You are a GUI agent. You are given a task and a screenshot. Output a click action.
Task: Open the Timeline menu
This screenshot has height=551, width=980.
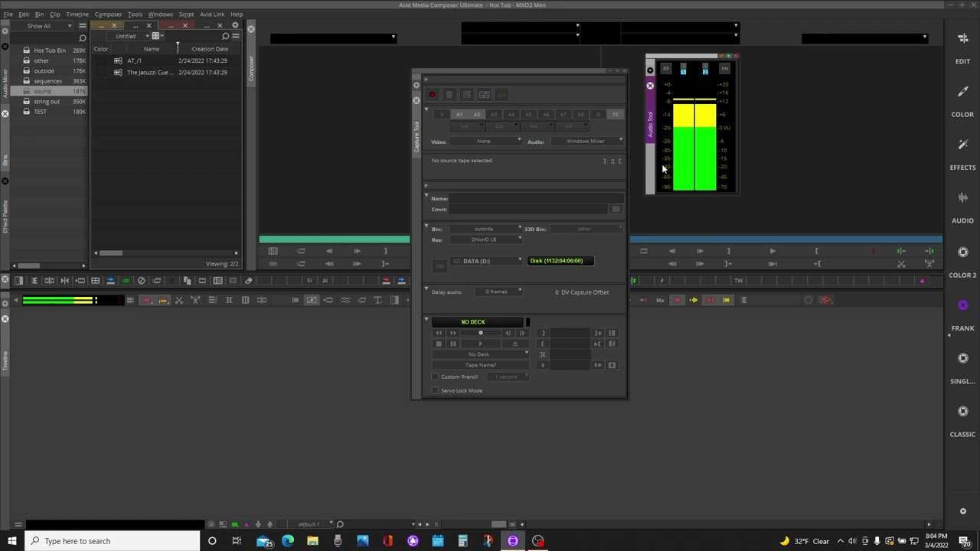(x=77, y=14)
